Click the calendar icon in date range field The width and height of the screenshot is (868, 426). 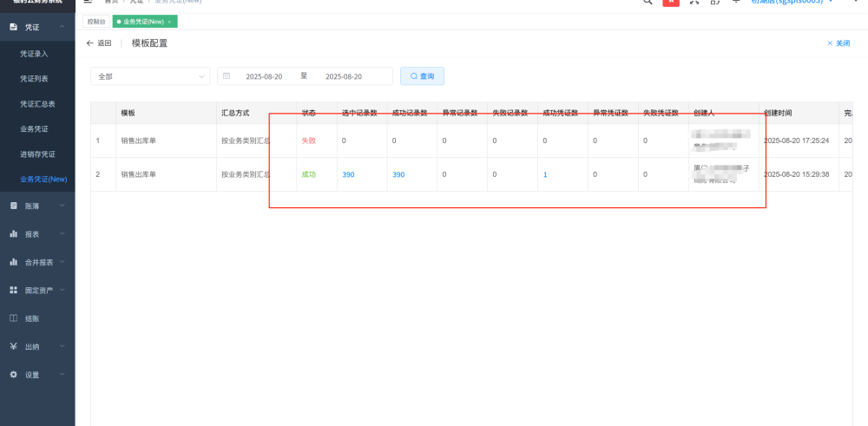pyautogui.click(x=227, y=76)
